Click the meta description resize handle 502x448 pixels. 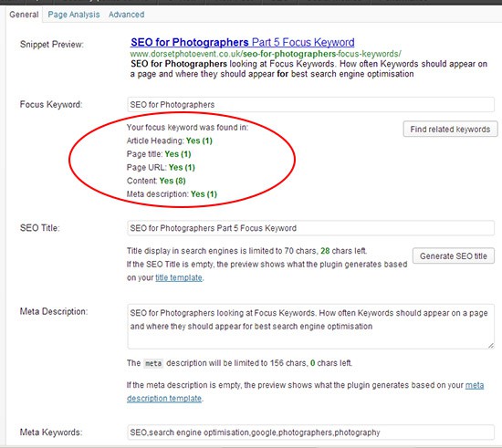click(491, 345)
